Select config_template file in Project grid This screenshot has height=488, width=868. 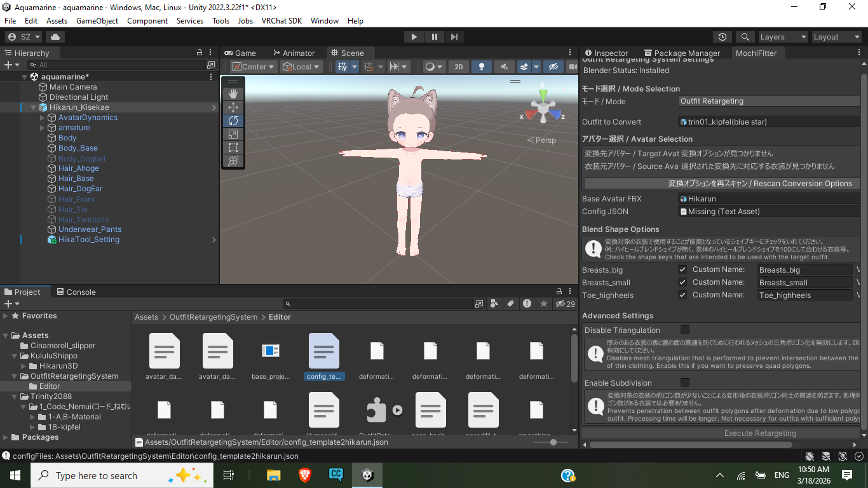[x=324, y=356]
